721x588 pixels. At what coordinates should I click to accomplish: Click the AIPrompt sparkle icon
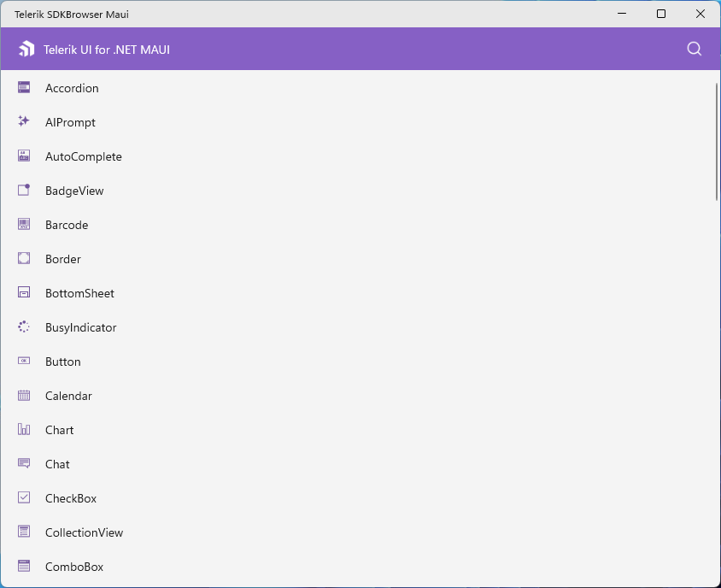click(24, 121)
